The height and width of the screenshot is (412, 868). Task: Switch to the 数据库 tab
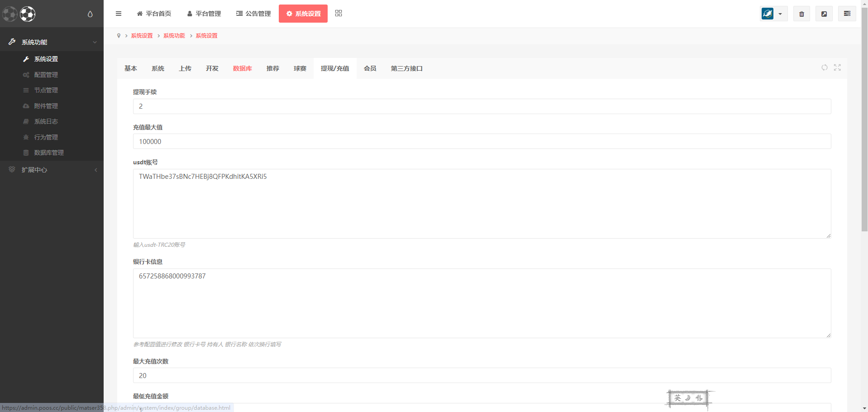[x=242, y=68]
